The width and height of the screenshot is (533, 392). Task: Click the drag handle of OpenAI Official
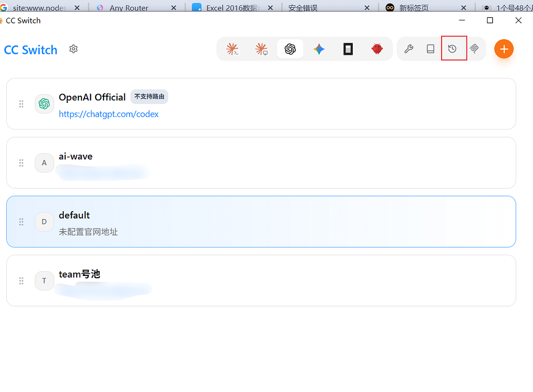click(x=21, y=103)
